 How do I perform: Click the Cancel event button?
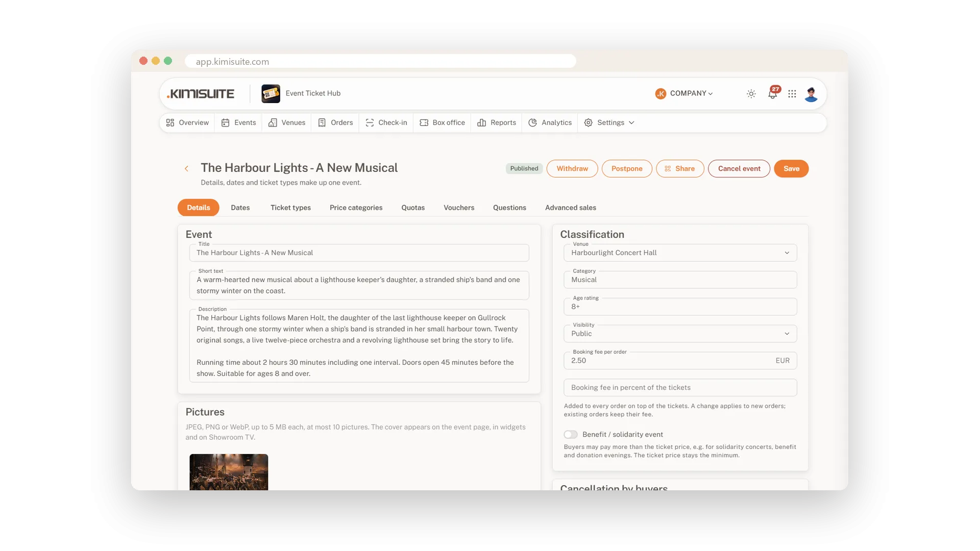[x=739, y=169]
